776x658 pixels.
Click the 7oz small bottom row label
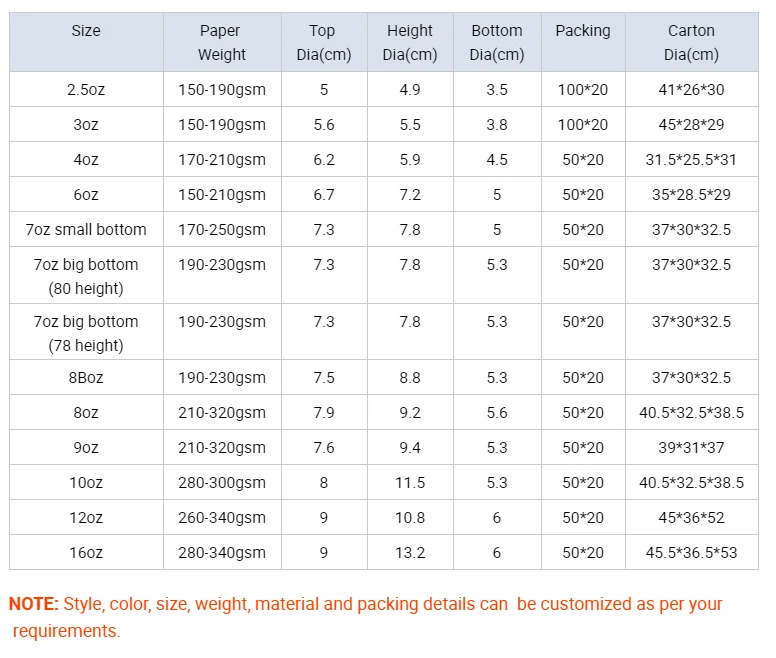point(86,230)
